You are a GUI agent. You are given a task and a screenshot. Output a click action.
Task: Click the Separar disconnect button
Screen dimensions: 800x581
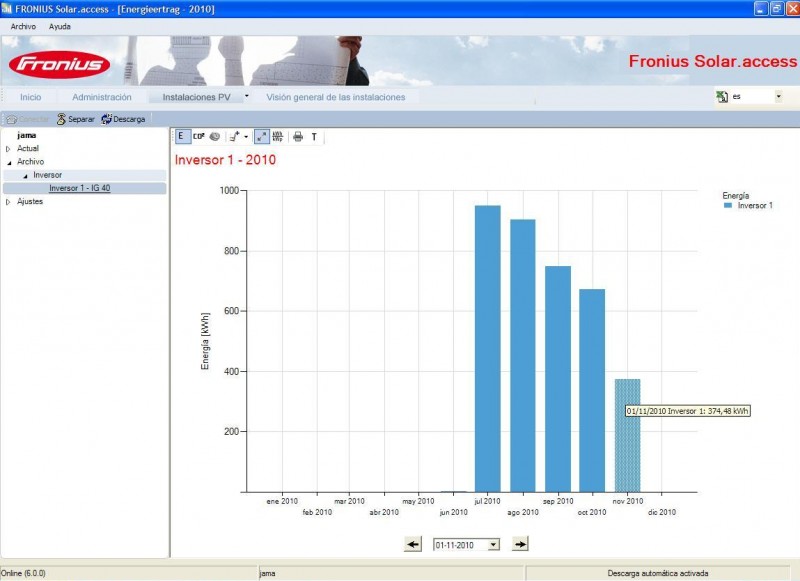coord(76,119)
